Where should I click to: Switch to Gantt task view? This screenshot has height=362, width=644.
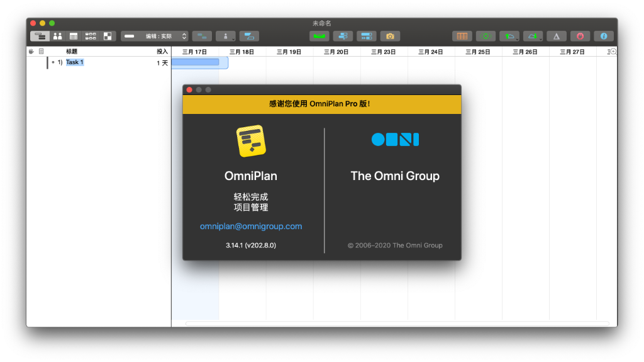[40, 37]
